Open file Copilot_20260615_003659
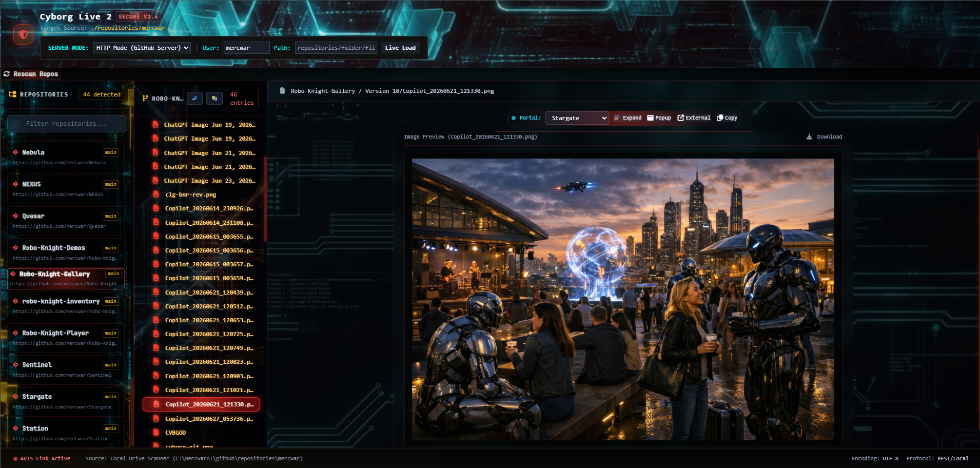 202,278
